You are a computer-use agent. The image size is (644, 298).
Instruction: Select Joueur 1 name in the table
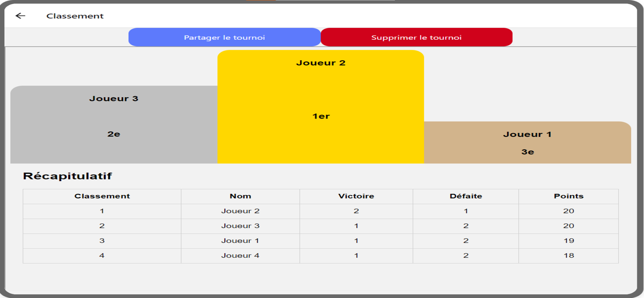[x=240, y=241]
